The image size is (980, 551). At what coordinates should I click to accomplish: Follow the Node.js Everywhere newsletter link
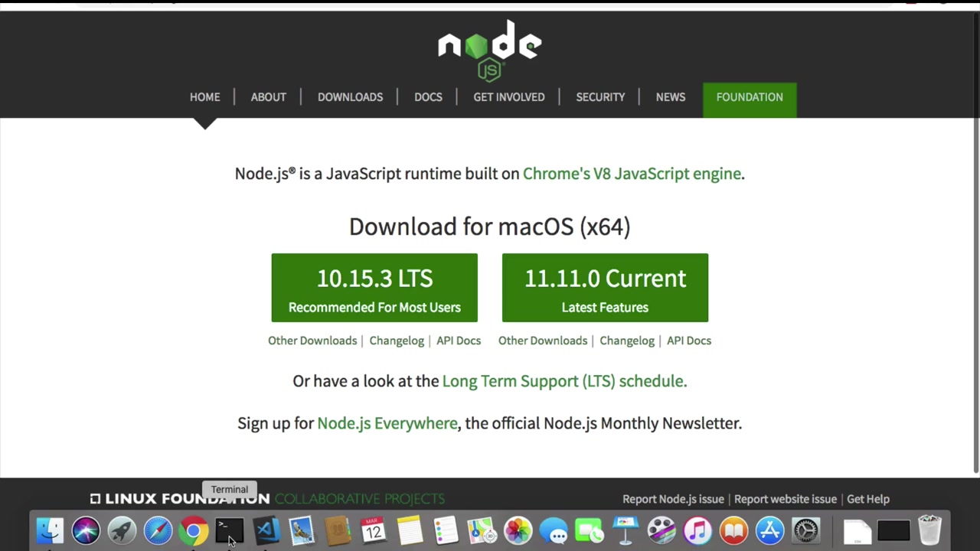(x=387, y=423)
